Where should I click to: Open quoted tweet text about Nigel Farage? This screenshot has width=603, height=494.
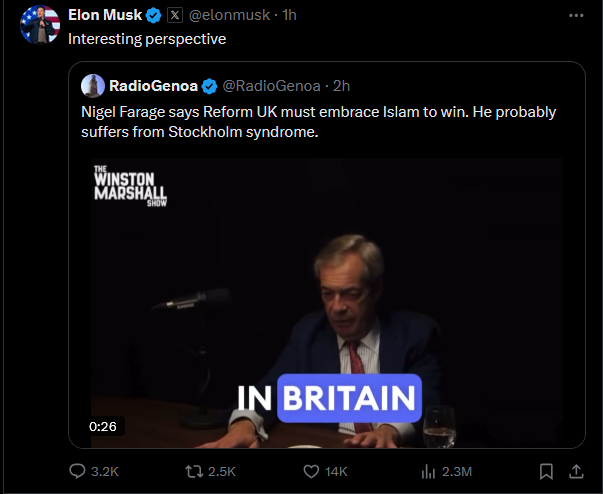[318, 120]
